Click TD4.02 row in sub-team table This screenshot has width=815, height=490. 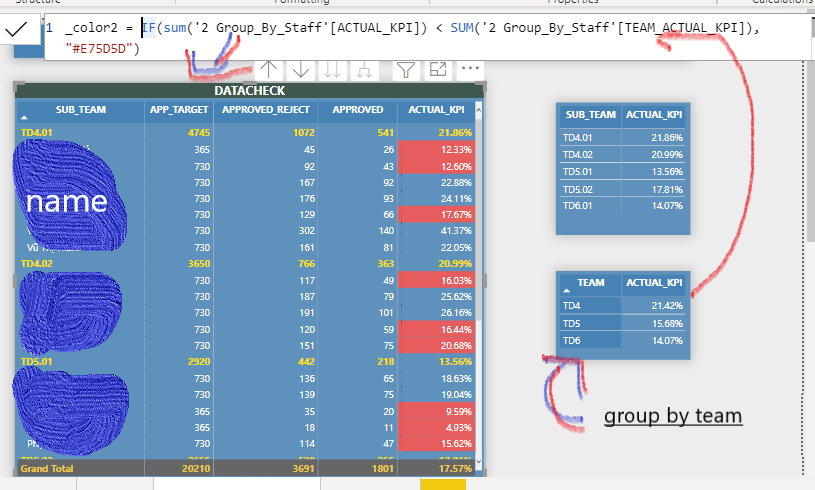pos(623,154)
